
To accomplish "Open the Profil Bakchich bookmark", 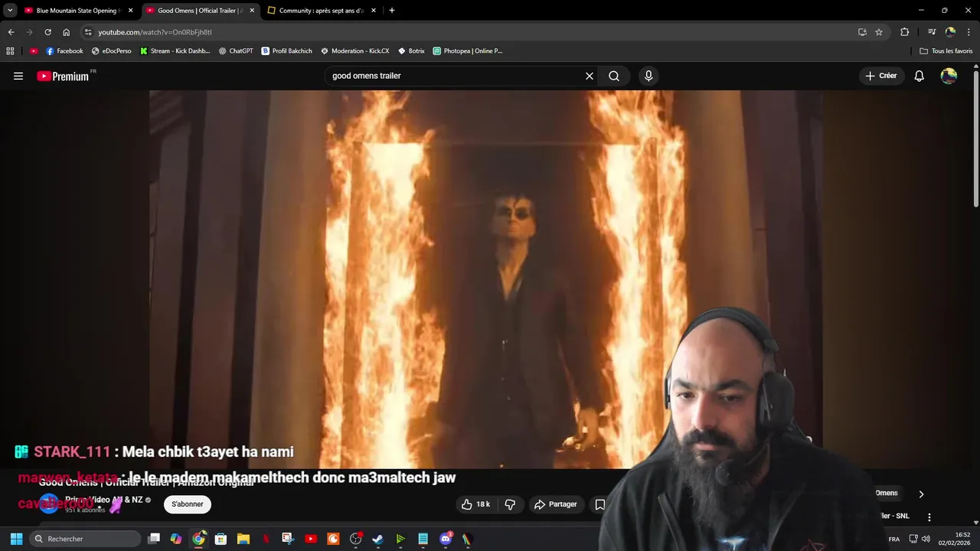I will click(287, 51).
